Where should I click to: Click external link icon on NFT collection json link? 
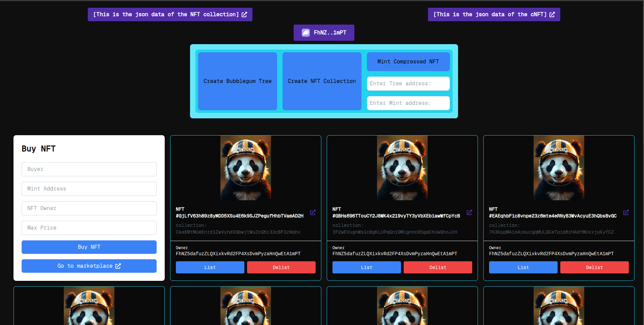coord(245,14)
